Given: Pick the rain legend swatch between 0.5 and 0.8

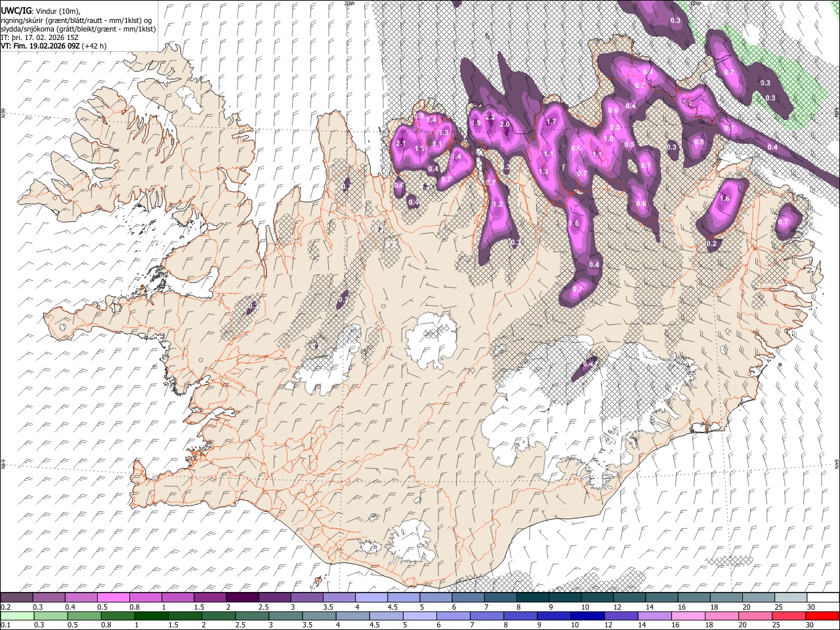Looking at the screenshot, I should point(85,616).
